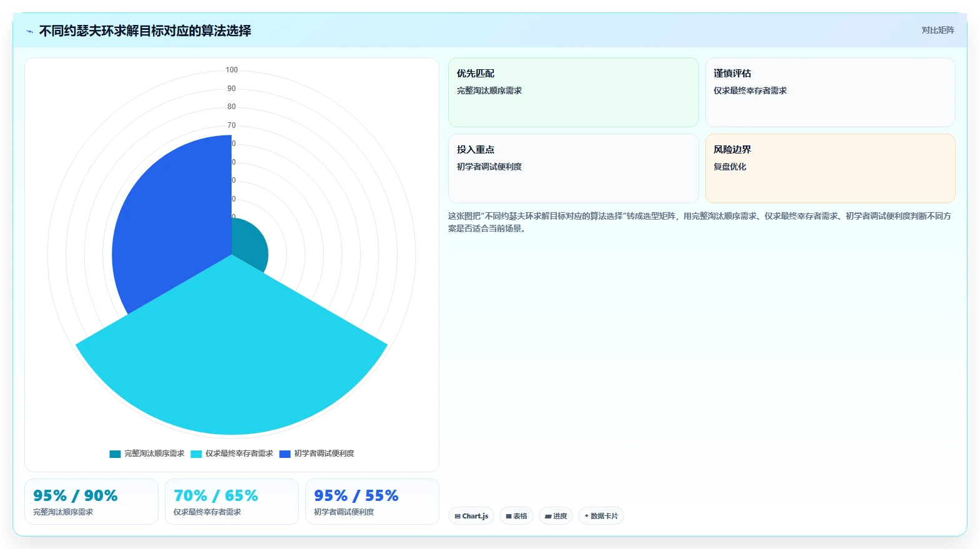980x549 pixels.
Task: Click the 进度 tag chip
Action: tap(556, 516)
